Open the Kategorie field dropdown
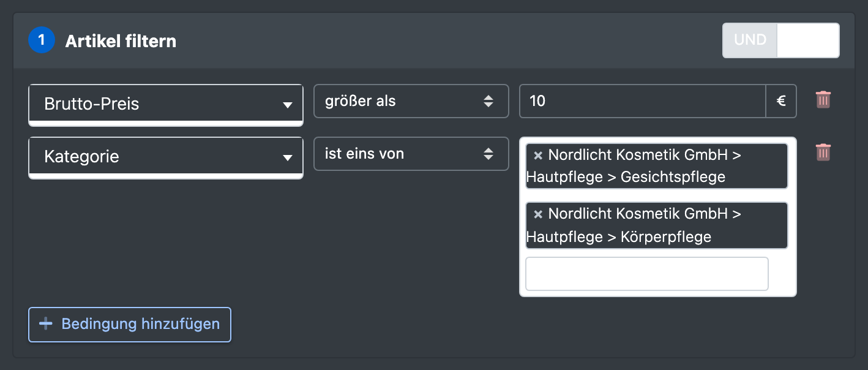Screen dimensions: 868x370 pyautogui.click(x=166, y=157)
